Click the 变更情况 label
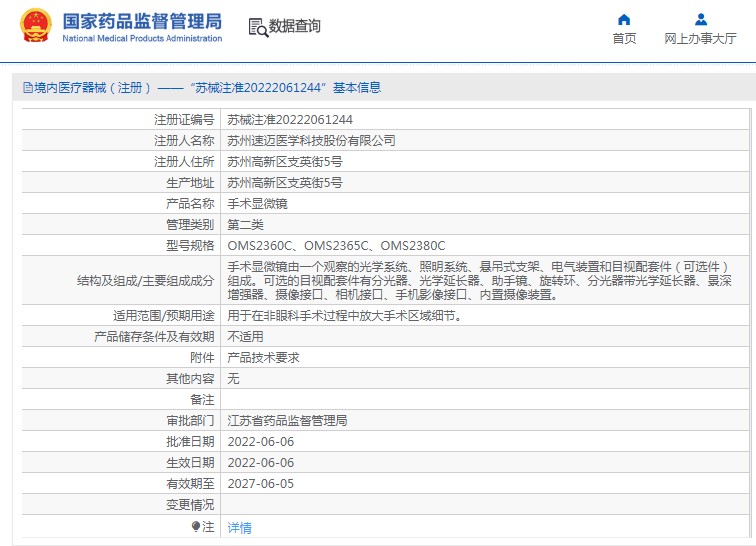Image resolution: width=756 pixels, height=546 pixels. [190, 505]
